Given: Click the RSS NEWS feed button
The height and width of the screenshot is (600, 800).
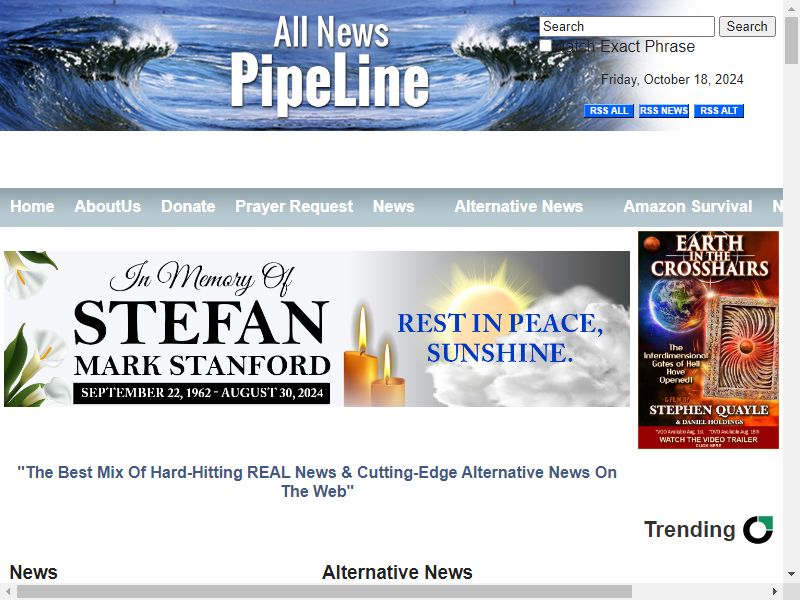Looking at the screenshot, I should (664, 111).
